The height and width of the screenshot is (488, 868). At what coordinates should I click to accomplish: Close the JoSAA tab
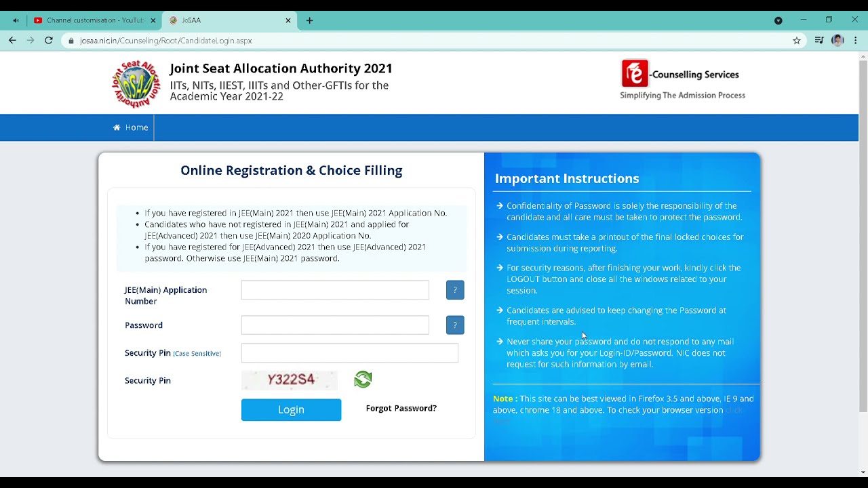288,20
